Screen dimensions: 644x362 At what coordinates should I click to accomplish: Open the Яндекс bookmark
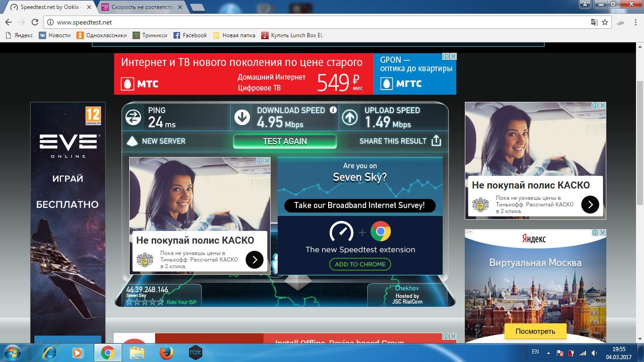pyautogui.click(x=19, y=35)
